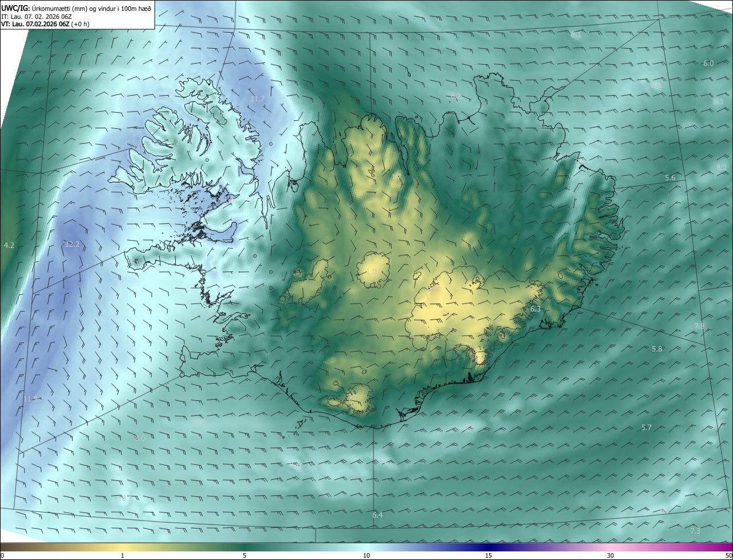Click the 6.4 value label
This screenshot has width=733, height=560.
(x=377, y=515)
